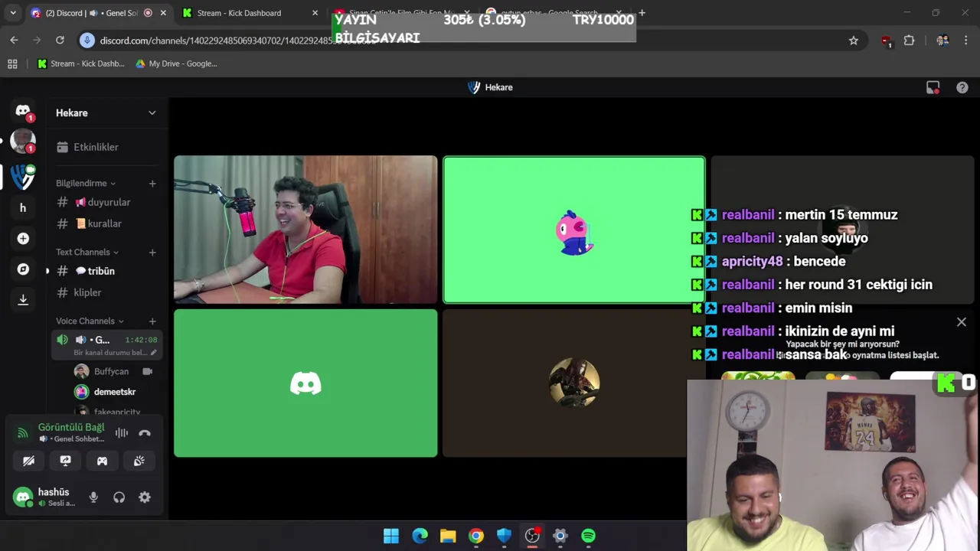Open Discord help question mark icon
Viewport: 980px width, 551px height.
(962, 87)
